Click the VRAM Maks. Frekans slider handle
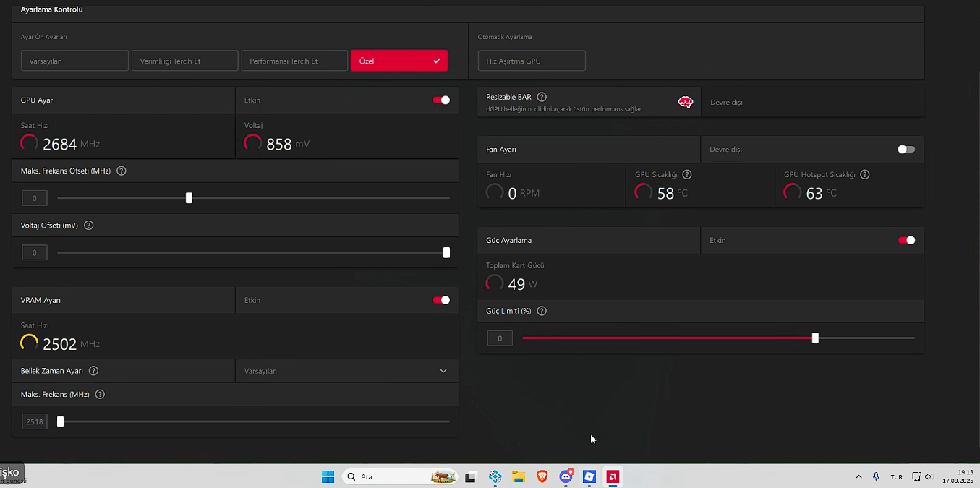Image resolution: width=980 pixels, height=488 pixels. point(60,421)
